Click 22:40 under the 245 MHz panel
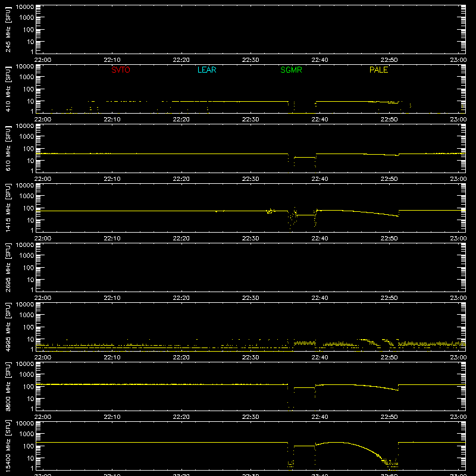 click(320, 60)
